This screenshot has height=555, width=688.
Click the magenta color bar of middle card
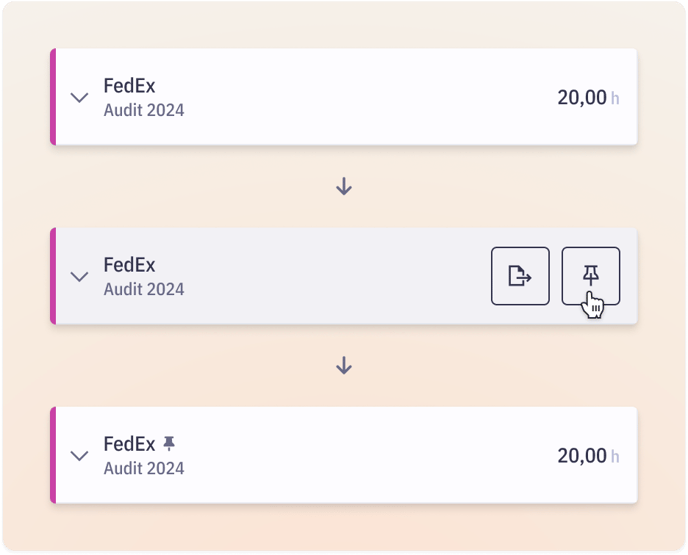pos(53,276)
